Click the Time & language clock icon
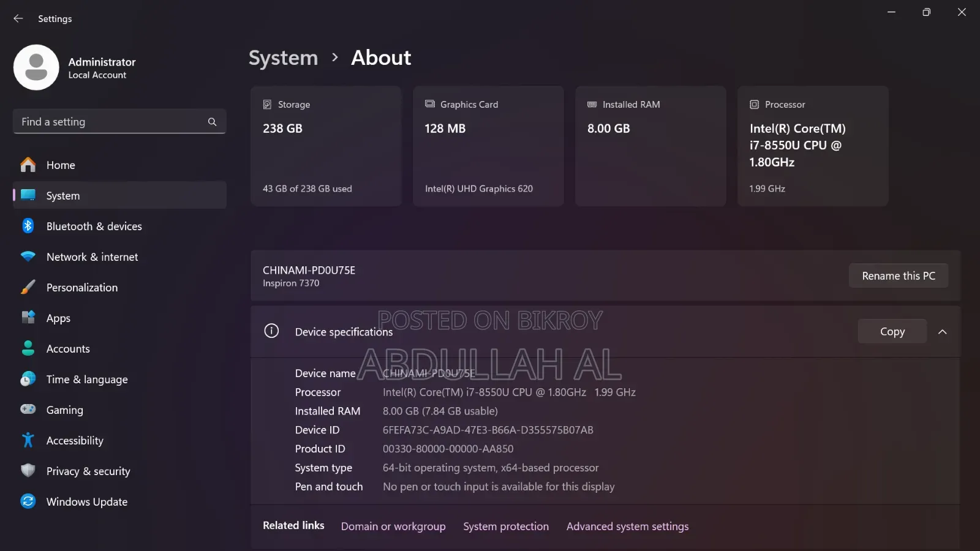This screenshot has height=551, width=980. coord(28,379)
